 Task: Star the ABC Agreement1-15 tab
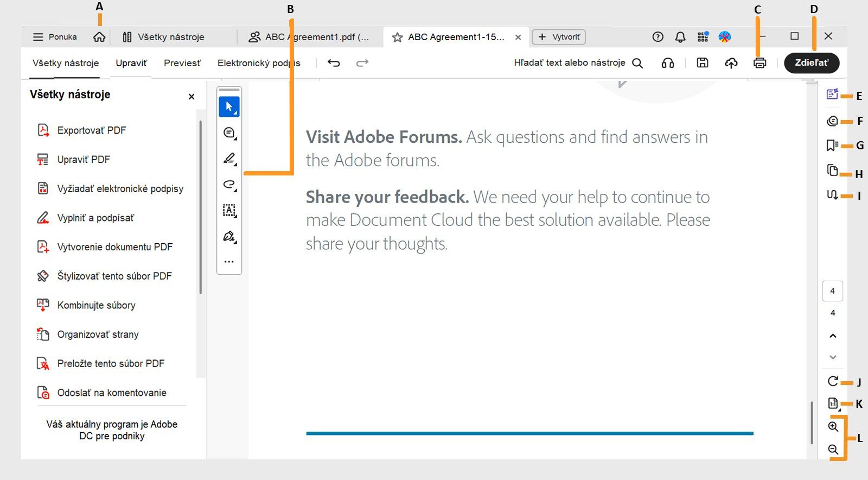coord(397,37)
